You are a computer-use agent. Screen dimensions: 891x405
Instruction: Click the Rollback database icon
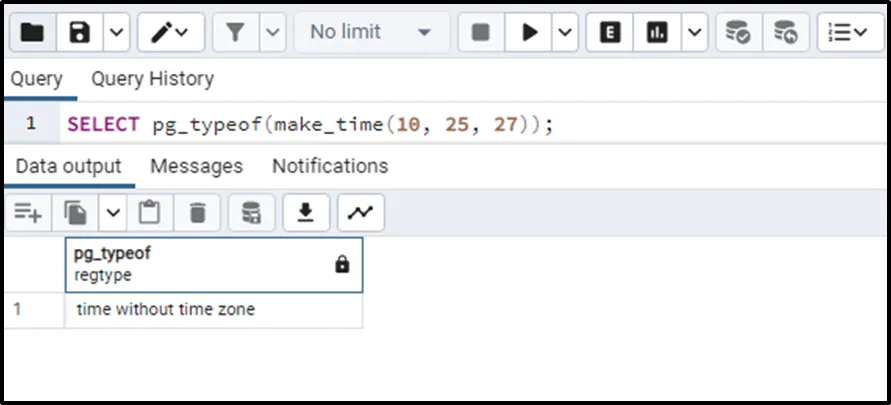(787, 33)
